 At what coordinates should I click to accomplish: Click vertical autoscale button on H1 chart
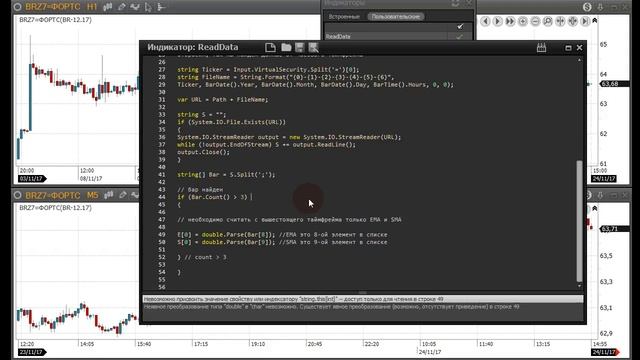coord(573,21)
